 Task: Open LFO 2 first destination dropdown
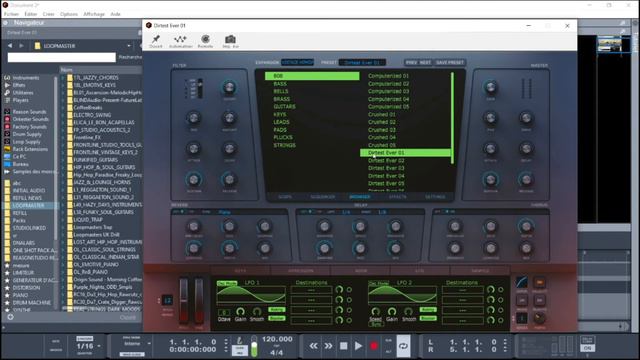tap(462, 290)
